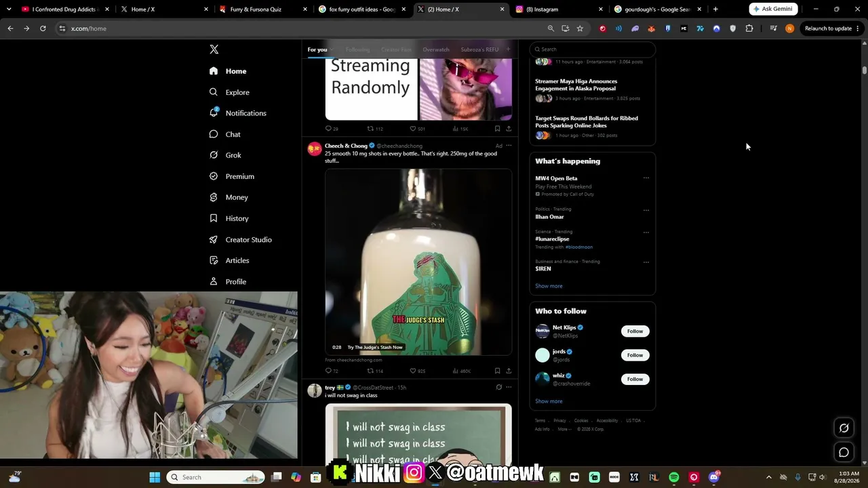868x488 pixels.
Task: Open more options on trey's post
Action: coord(509,387)
